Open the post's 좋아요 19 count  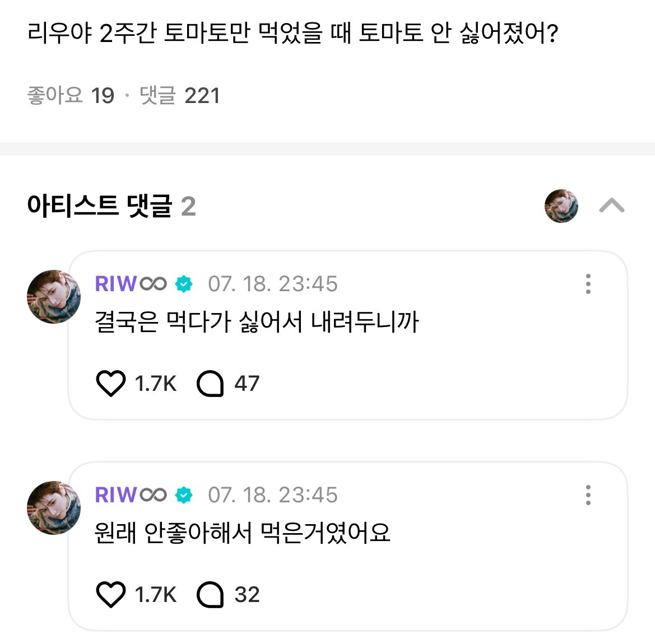tap(71, 96)
